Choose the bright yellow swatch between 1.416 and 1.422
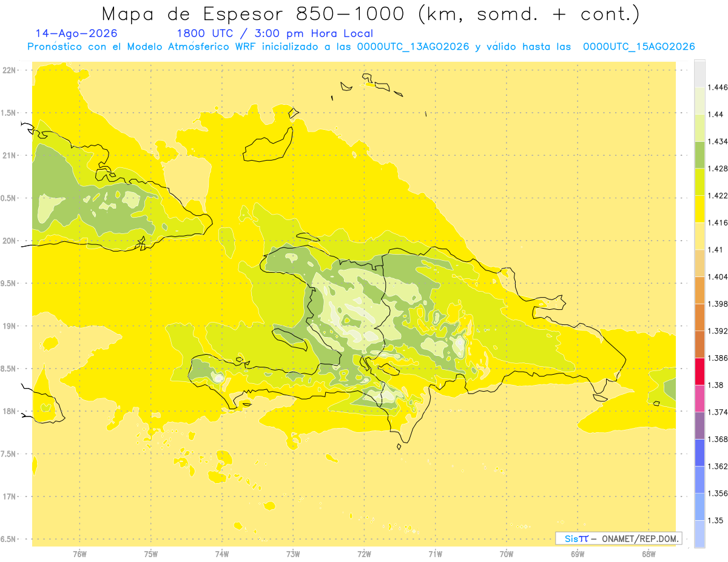Screen dimensions: 728x562 (699, 209)
